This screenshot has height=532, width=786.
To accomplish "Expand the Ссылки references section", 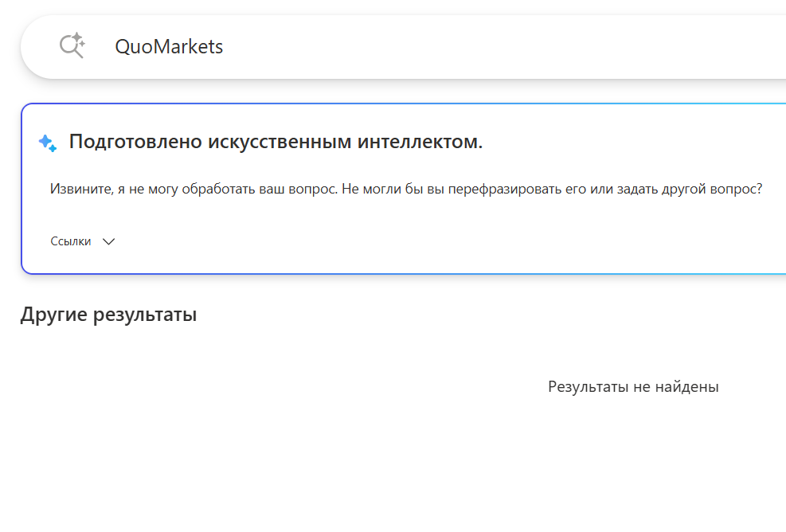I will [x=84, y=241].
